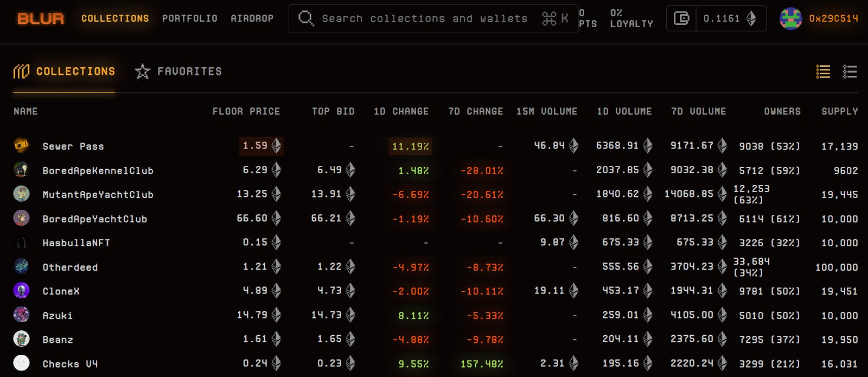The image size is (868, 377).
Task: Switch to the FAVORITES tab
Action: pos(178,71)
